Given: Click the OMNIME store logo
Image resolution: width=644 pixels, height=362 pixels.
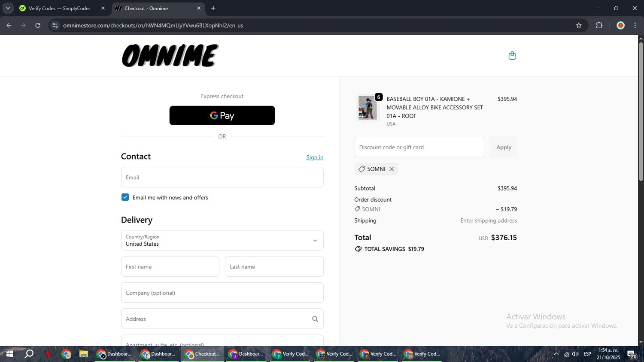Looking at the screenshot, I should click(x=170, y=56).
